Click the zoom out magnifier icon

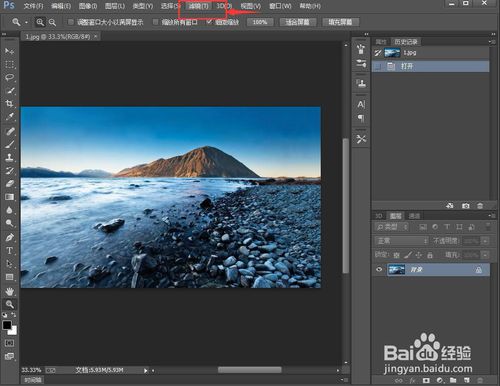pyautogui.click(x=52, y=22)
